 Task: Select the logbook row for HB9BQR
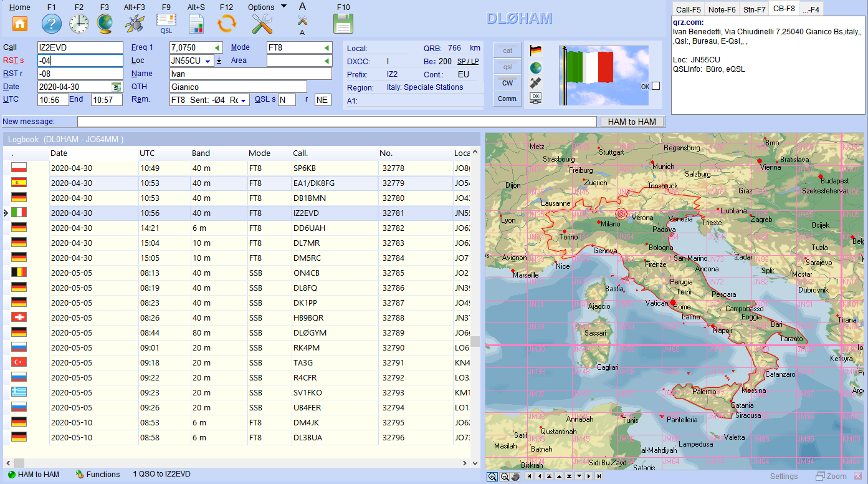[x=237, y=318]
